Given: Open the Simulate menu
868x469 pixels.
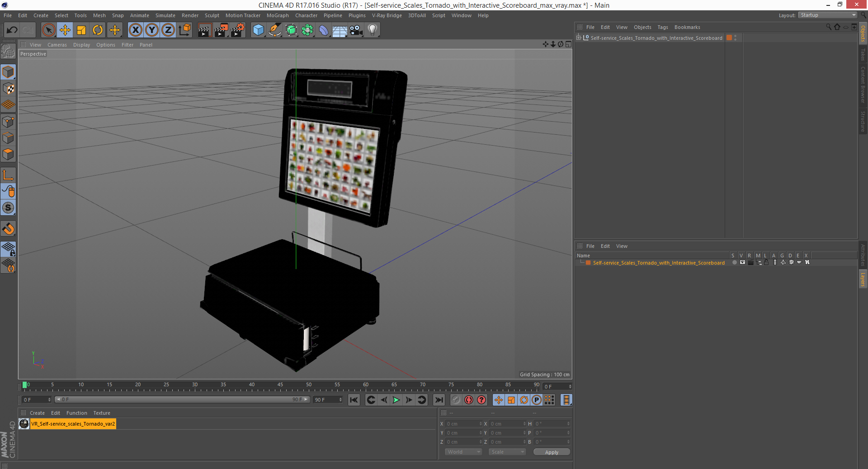Looking at the screenshot, I should pyautogui.click(x=165, y=15).
